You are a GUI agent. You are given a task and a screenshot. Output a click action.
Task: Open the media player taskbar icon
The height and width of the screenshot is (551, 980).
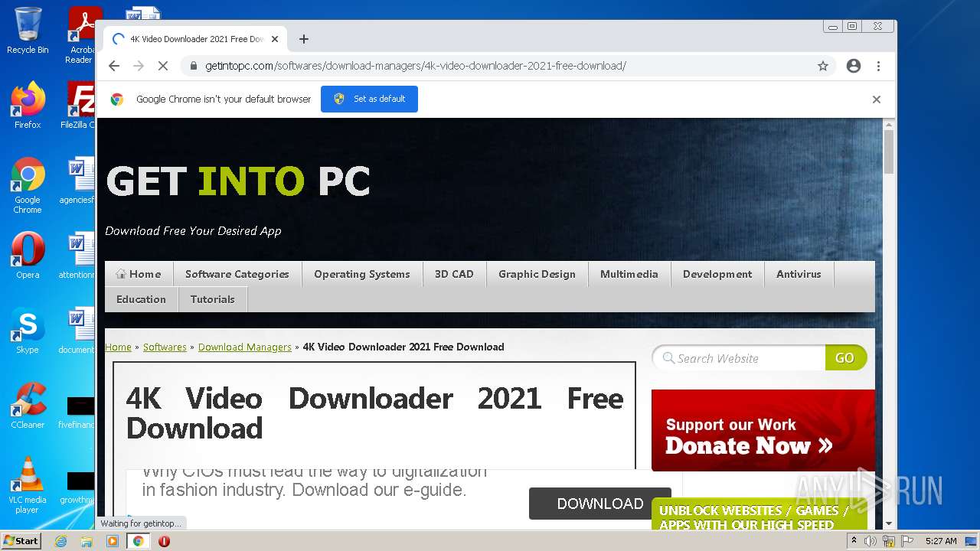(113, 541)
